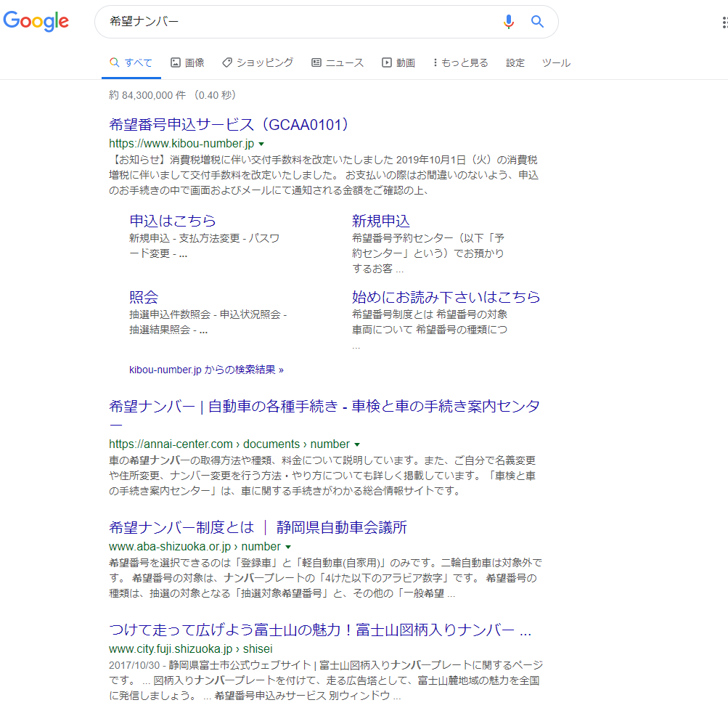Image resolution: width=728 pixels, height=708 pixels.
Task: Click the magnifying glass search button
Action: click(537, 22)
